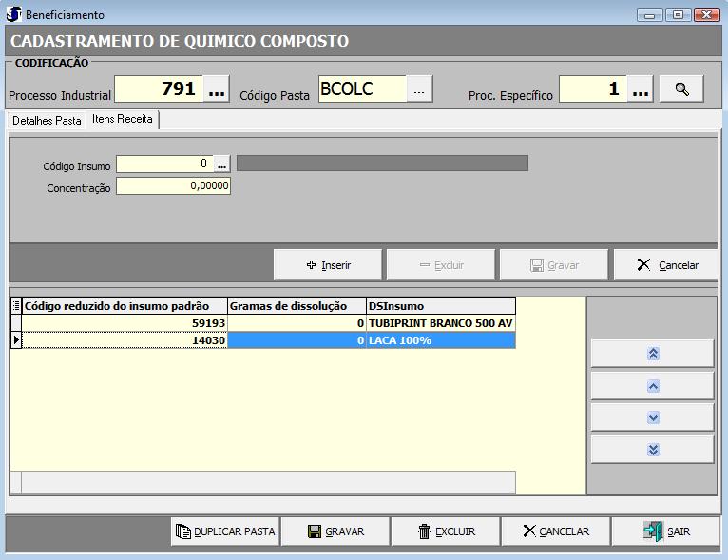Move selected item down one position
This screenshot has height=560, width=728.
click(x=652, y=417)
